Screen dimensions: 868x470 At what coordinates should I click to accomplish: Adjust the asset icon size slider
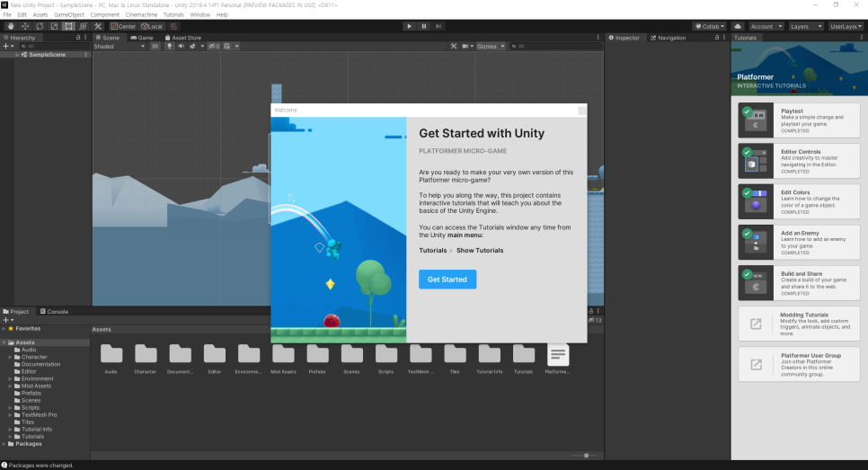[584, 456]
